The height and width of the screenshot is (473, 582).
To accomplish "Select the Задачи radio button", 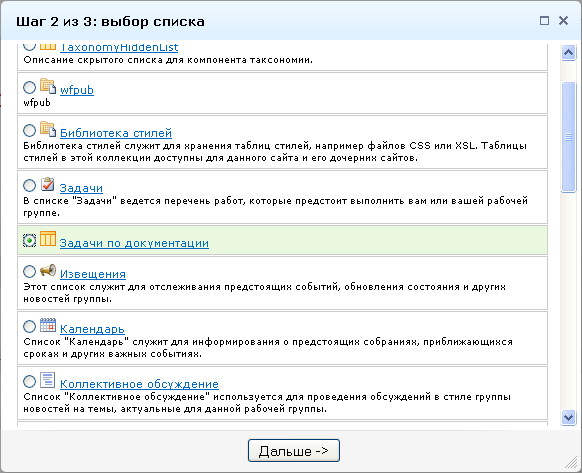I will (x=29, y=186).
